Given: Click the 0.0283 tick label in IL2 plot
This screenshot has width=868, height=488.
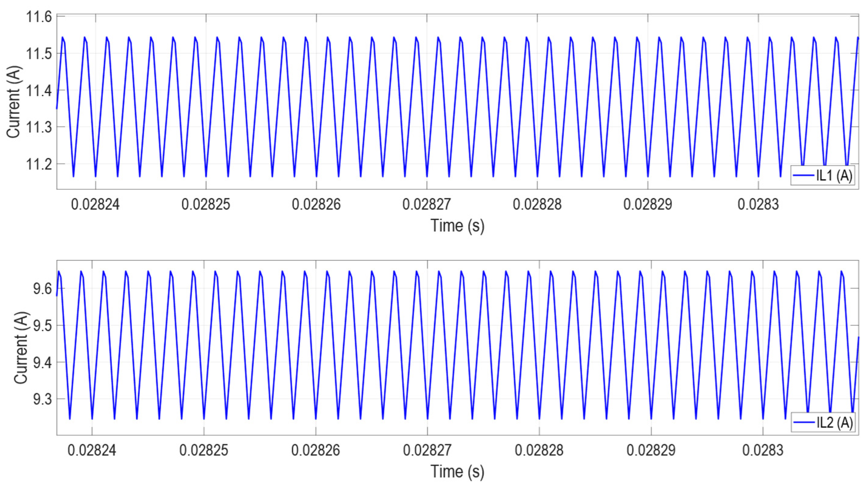Looking at the screenshot, I should pos(763,450).
